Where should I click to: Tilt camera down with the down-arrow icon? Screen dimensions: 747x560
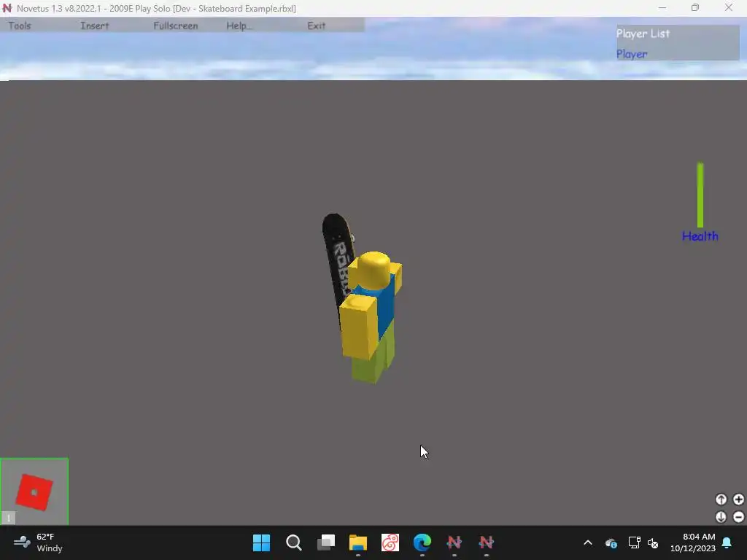[721, 517]
